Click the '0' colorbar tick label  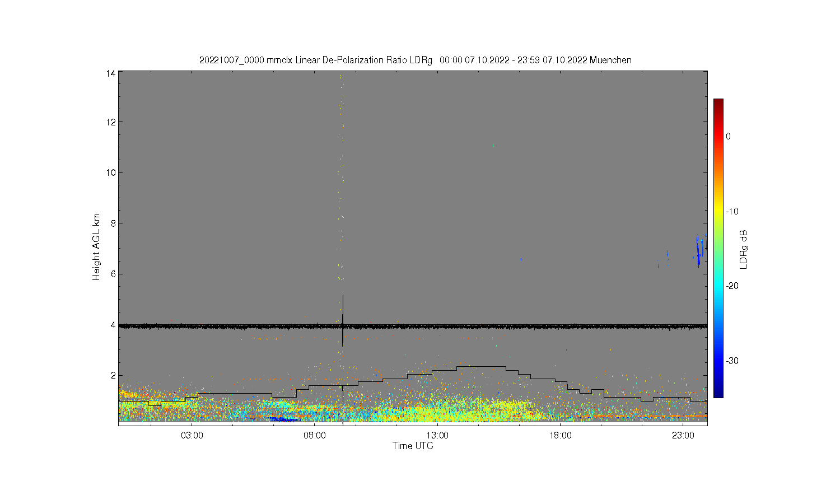728,136
